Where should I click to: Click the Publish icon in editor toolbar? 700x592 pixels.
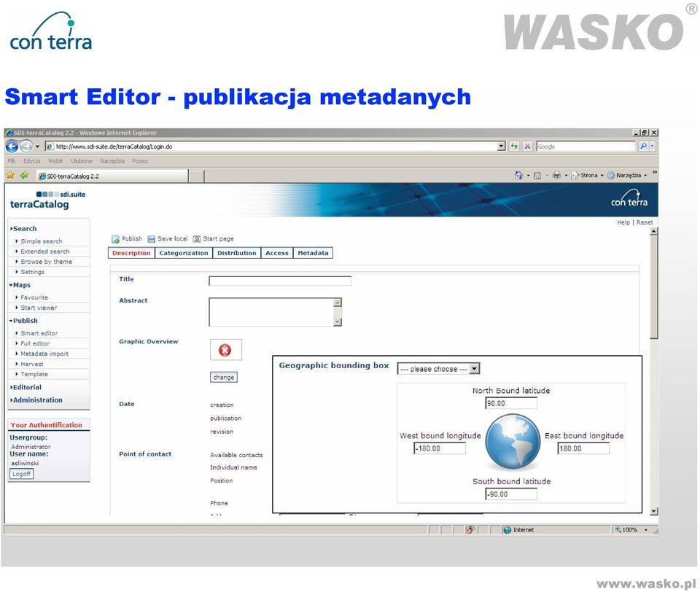116,239
